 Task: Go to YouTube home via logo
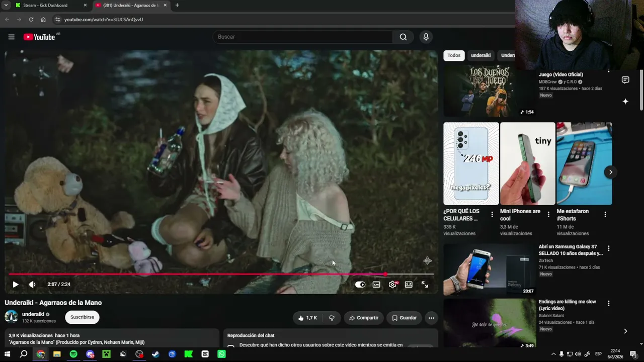point(39,37)
